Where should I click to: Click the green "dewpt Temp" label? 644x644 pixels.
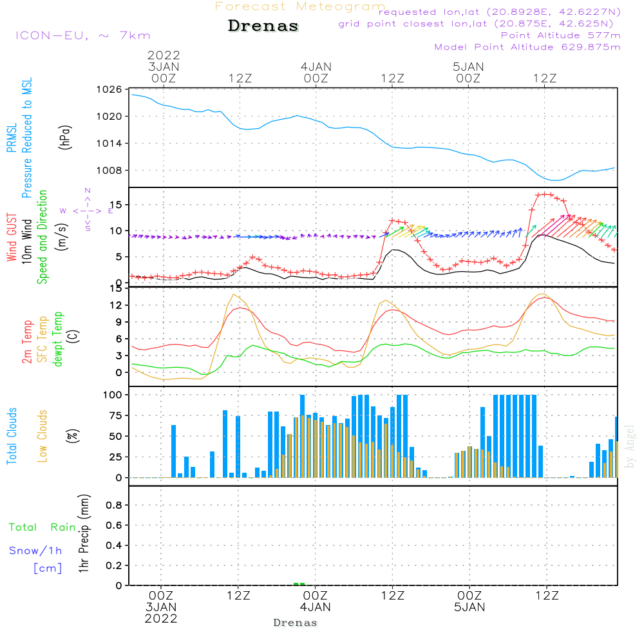pyautogui.click(x=57, y=339)
